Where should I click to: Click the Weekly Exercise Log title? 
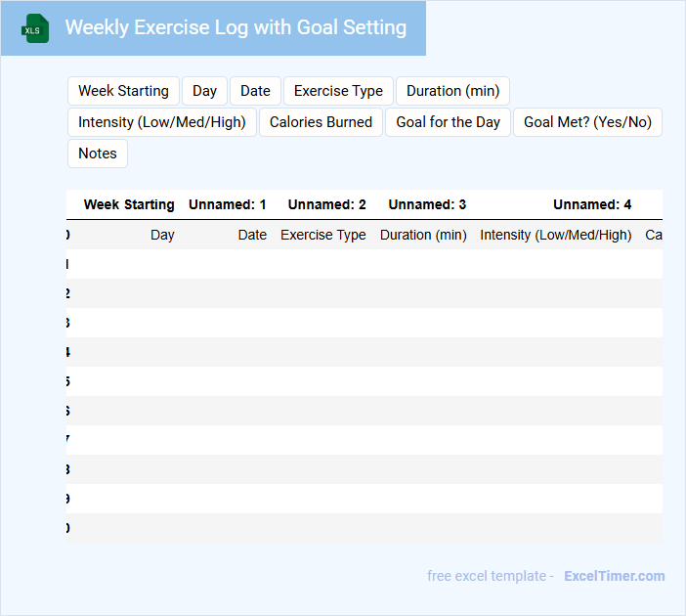click(x=236, y=27)
